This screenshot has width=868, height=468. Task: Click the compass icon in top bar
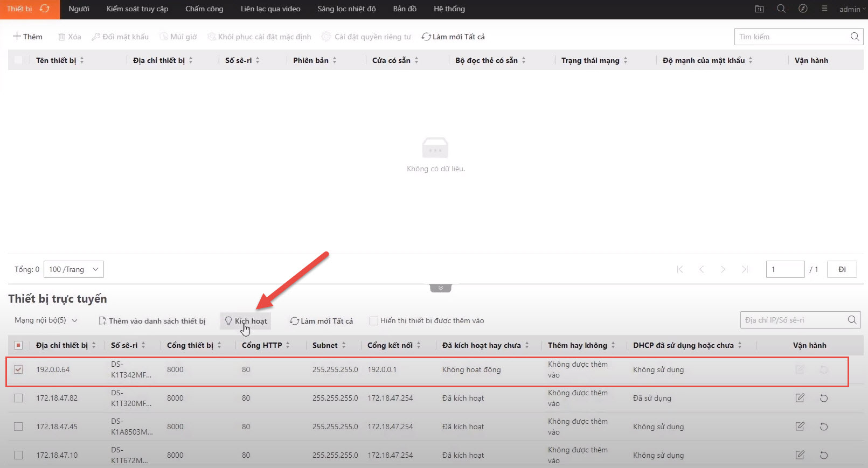[x=803, y=9]
